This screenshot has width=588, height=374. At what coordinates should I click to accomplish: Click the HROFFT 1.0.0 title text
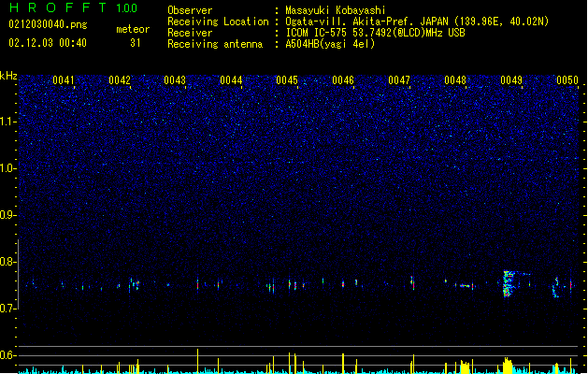pos(73,7)
